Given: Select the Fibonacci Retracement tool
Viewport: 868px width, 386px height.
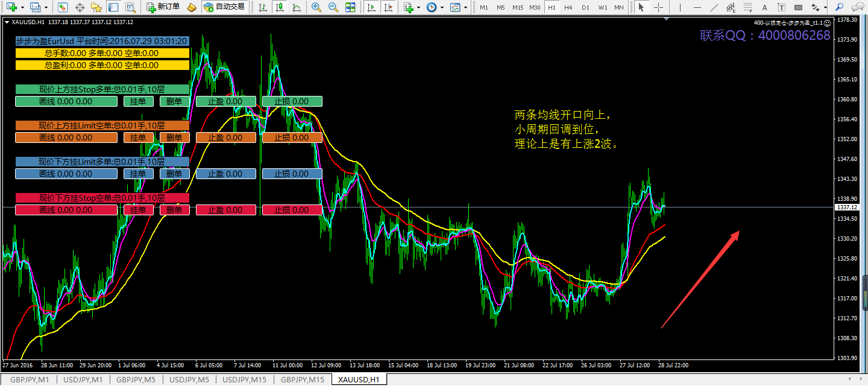Looking at the screenshot, I should [749, 7].
